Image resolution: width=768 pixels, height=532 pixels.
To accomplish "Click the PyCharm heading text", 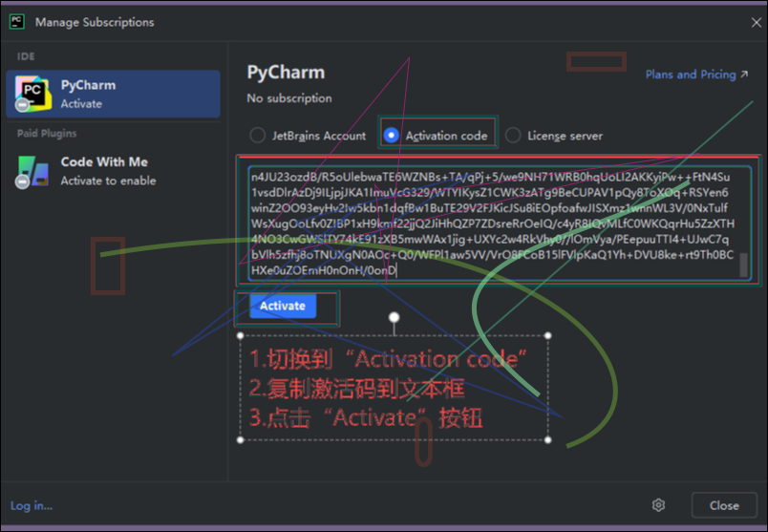I will 286,73.
